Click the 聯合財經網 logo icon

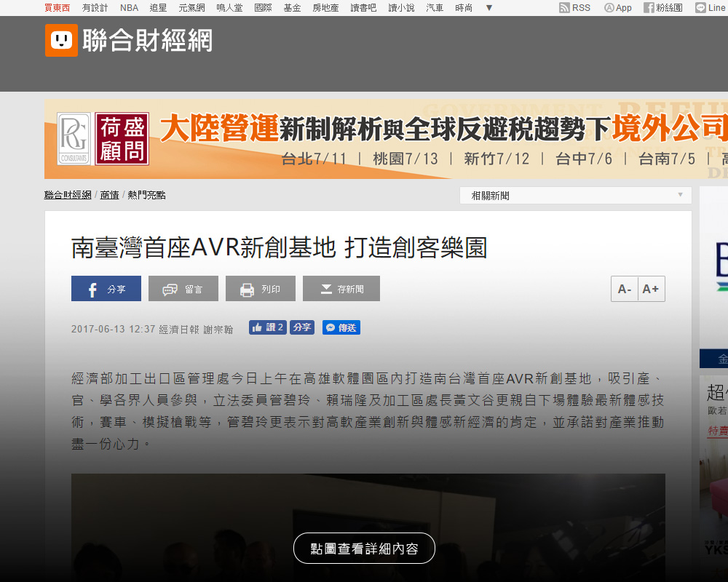[x=61, y=40]
